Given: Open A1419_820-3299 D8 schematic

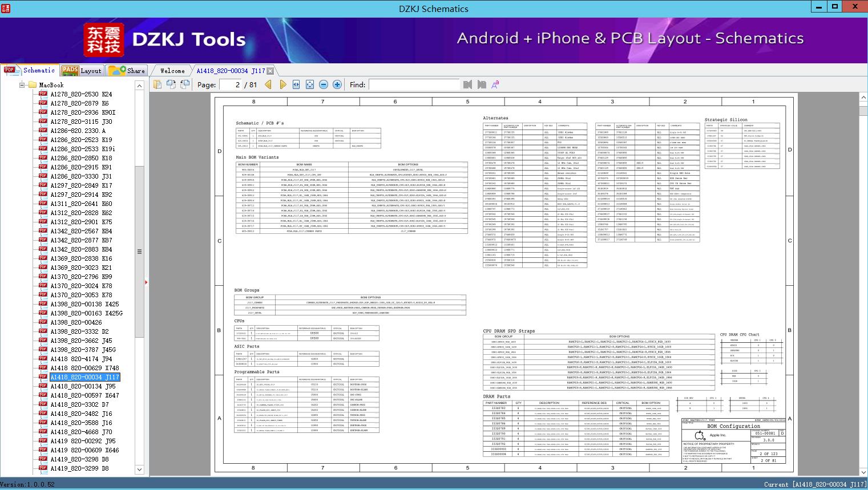Looking at the screenshot, I should (x=79, y=468).
